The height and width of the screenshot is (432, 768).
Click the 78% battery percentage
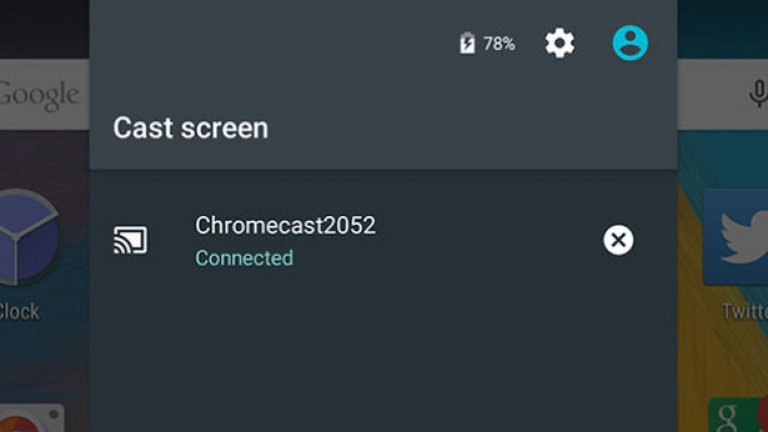(499, 44)
